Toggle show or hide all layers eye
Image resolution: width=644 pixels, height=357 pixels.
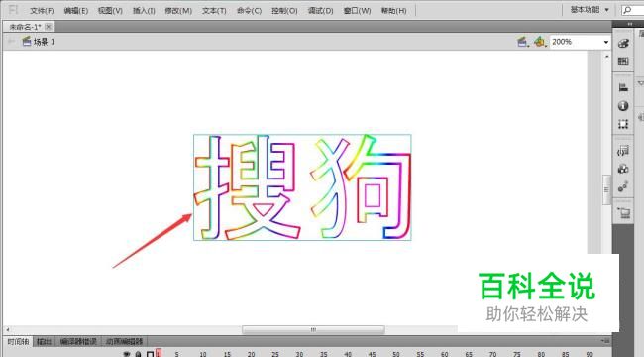click(x=127, y=354)
